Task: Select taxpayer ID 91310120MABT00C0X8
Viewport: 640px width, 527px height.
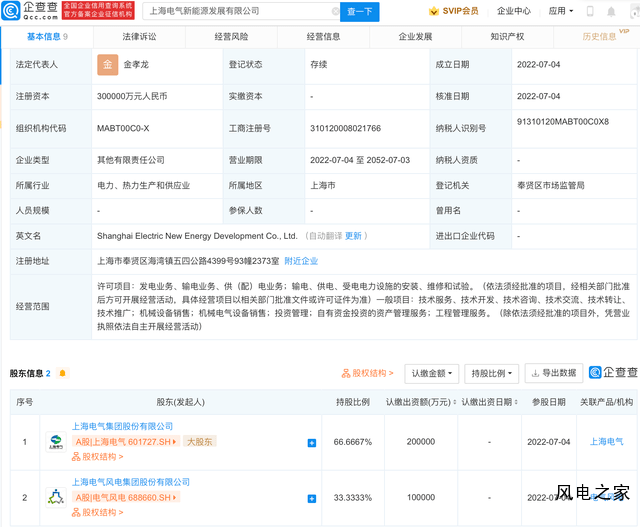Action: coord(563,122)
